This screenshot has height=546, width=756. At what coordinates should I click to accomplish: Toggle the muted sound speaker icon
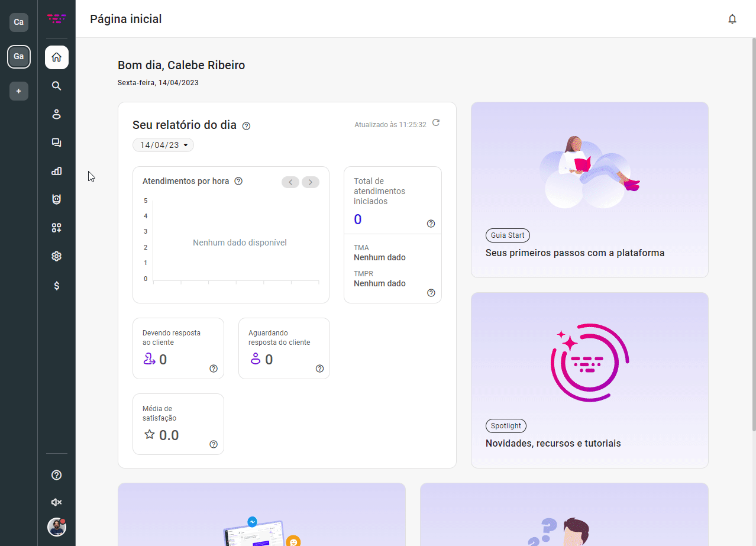tap(57, 502)
